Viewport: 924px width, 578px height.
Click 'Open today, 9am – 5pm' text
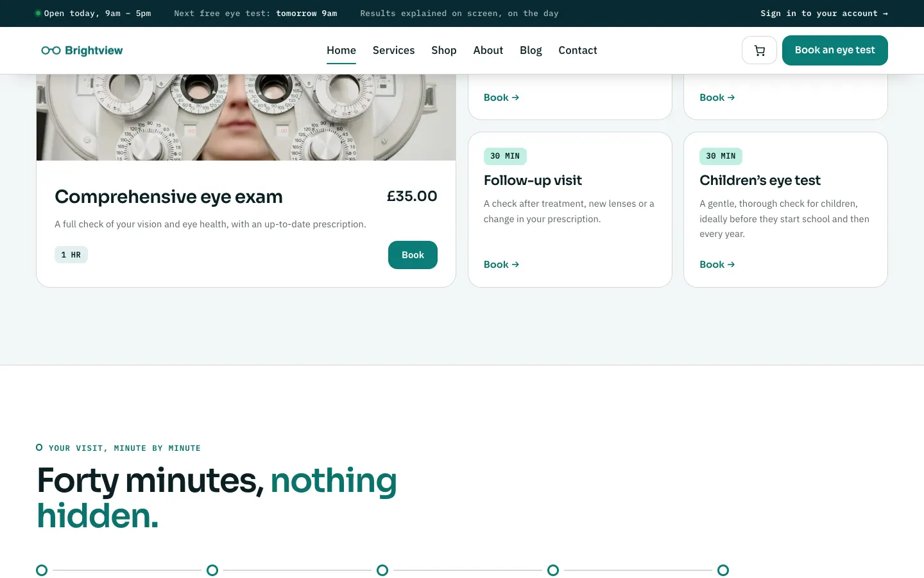(98, 13)
